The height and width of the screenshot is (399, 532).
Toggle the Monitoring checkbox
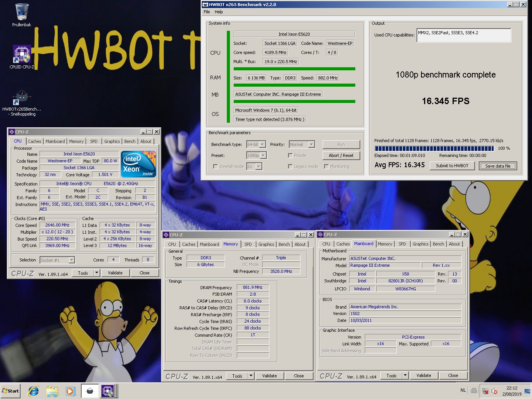(326, 166)
